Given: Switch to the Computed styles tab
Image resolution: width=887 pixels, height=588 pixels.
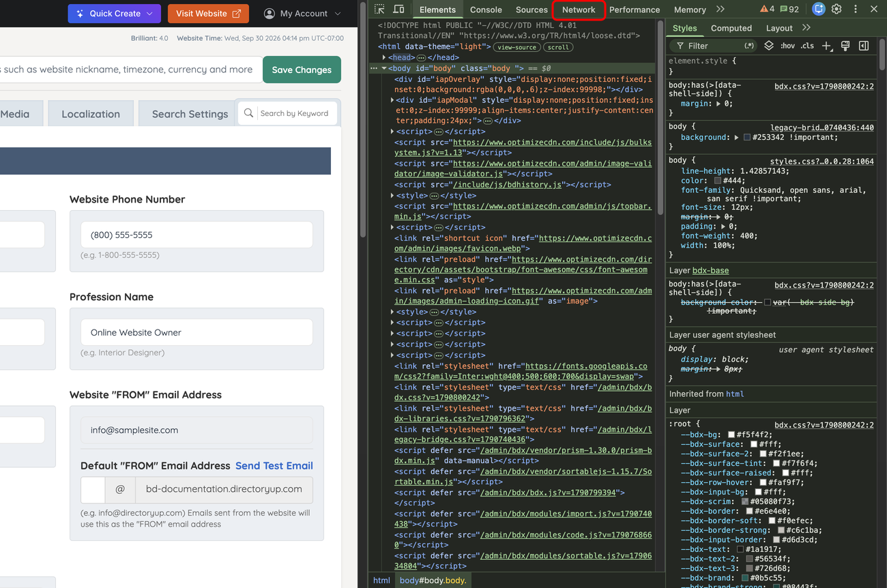Looking at the screenshot, I should pos(731,28).
